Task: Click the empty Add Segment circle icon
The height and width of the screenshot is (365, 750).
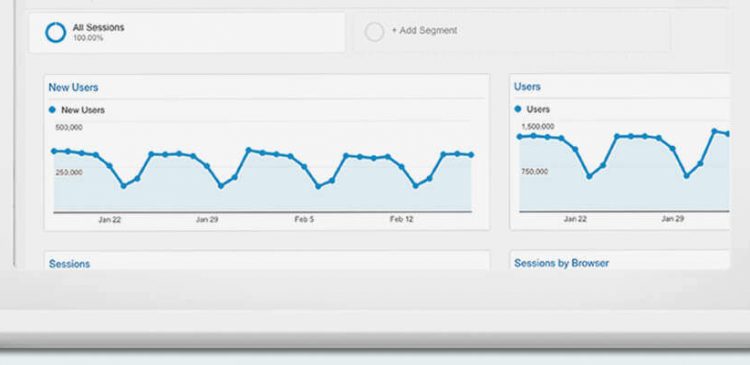Action: click(x=374, y=32)
